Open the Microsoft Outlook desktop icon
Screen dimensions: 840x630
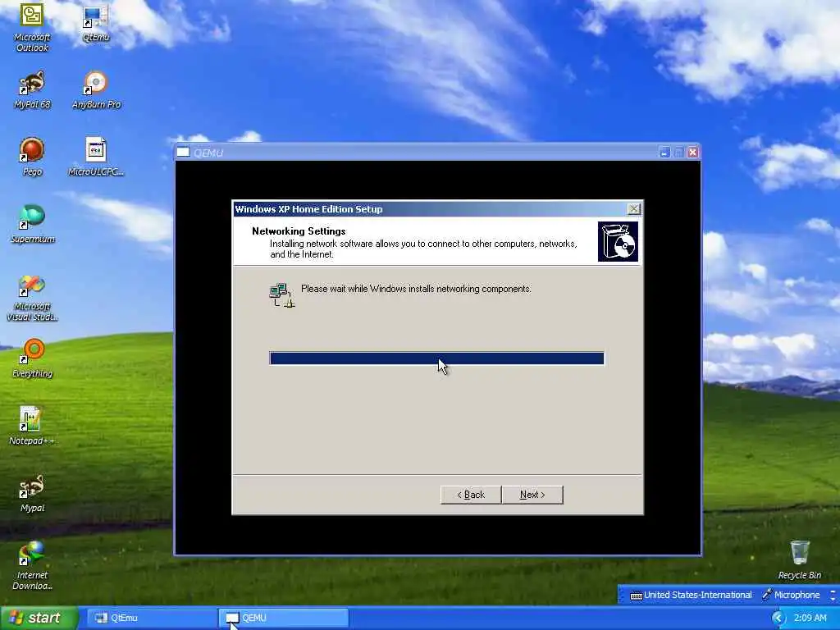[x=32, y=27]
